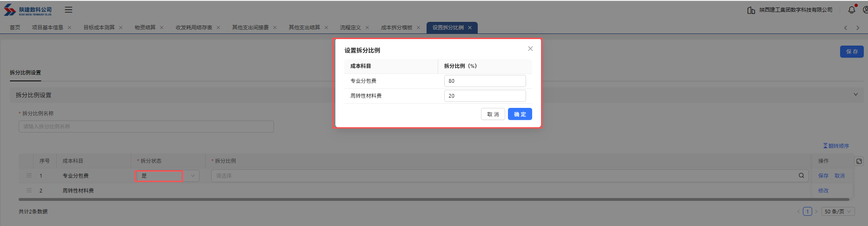Click the 确定 button

[x=520, y=114]
